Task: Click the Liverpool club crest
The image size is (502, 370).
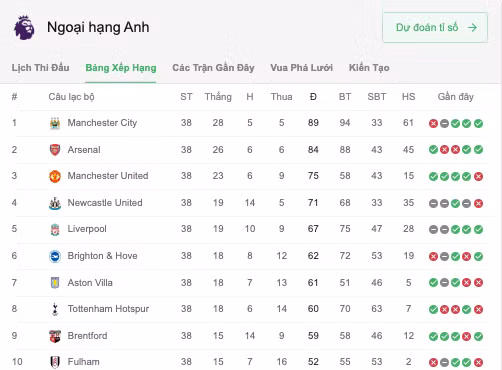Action: (55, 229)
